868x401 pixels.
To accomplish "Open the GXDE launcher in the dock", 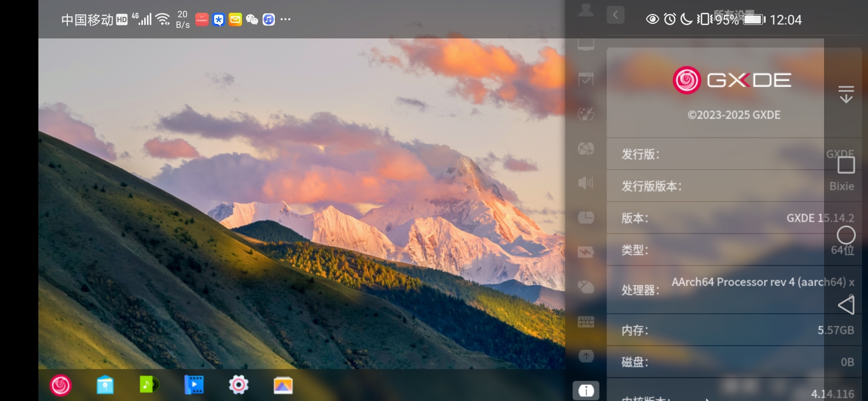I will [61, 385].
